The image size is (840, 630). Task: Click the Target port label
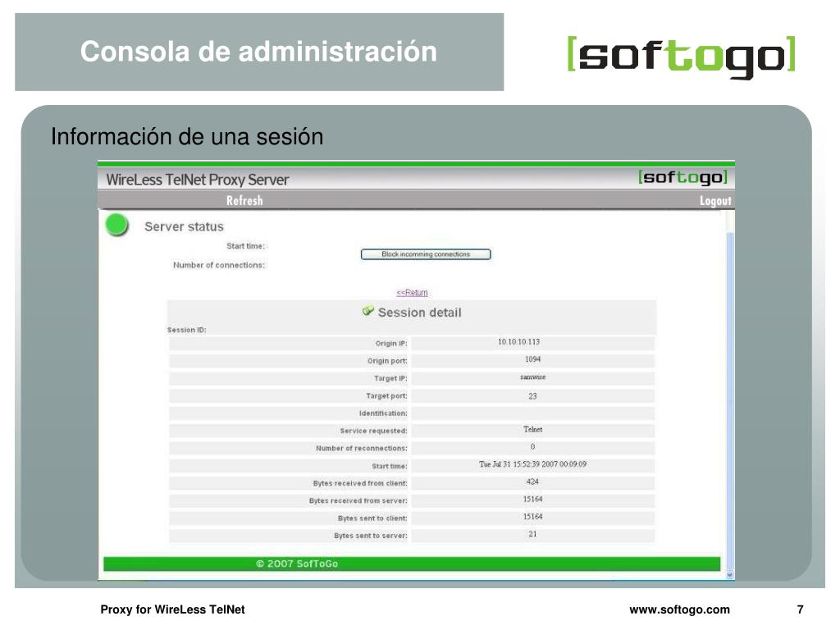[387, 396]
